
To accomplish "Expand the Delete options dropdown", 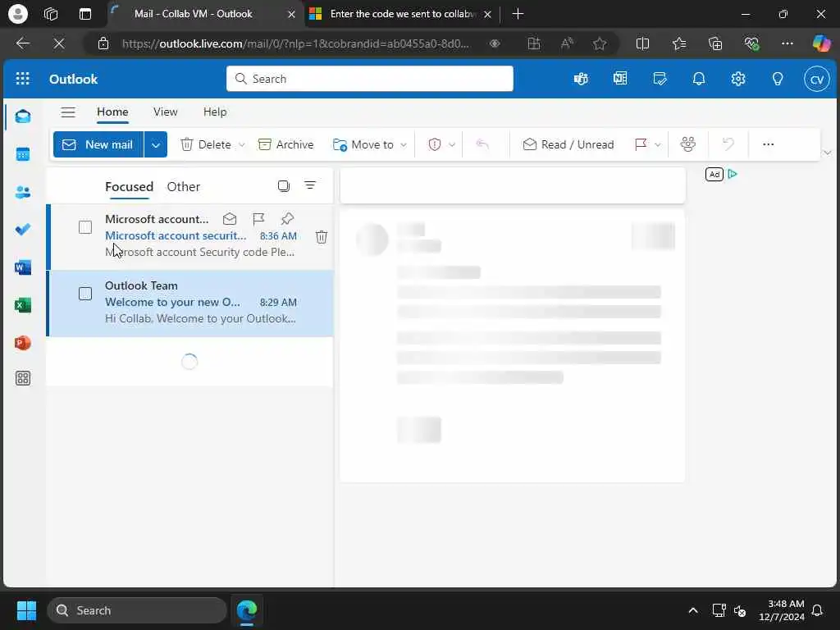I will (242, 144).
